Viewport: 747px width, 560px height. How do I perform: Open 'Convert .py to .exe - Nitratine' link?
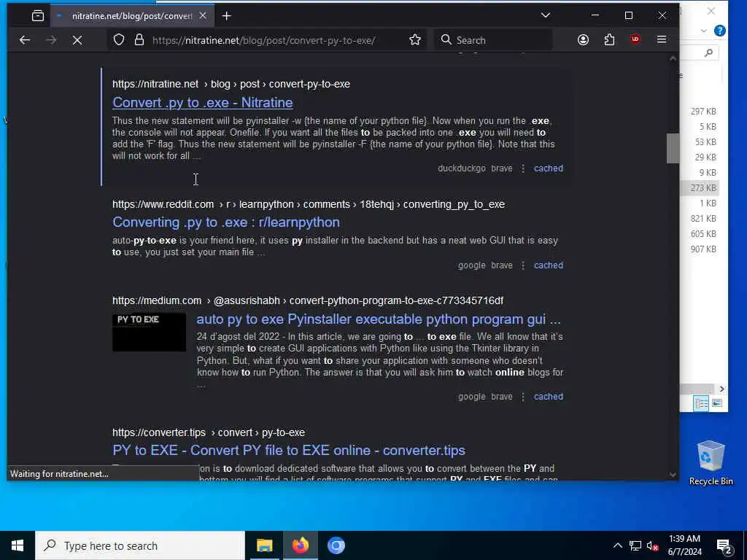(x=203, y=102)
